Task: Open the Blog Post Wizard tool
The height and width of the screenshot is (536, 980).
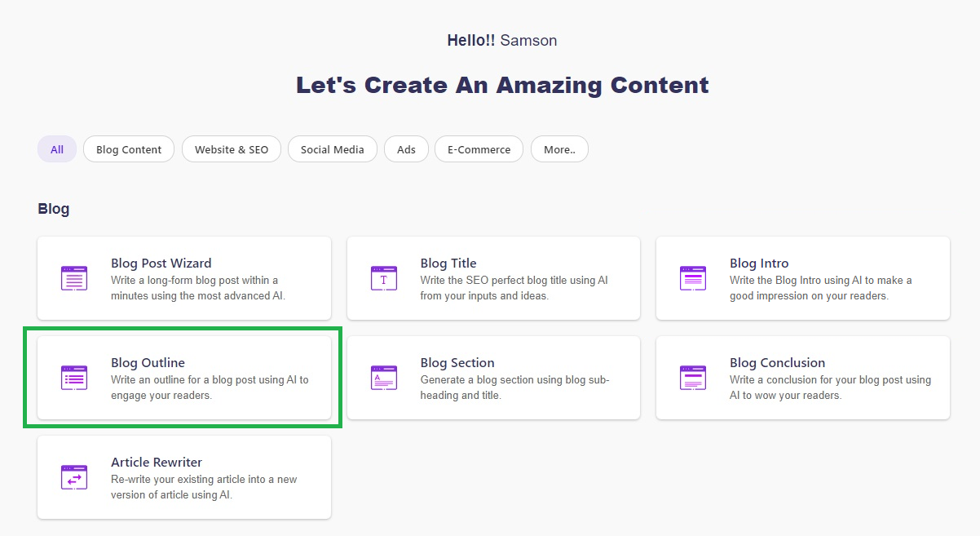Action: [x=183, y=277]
